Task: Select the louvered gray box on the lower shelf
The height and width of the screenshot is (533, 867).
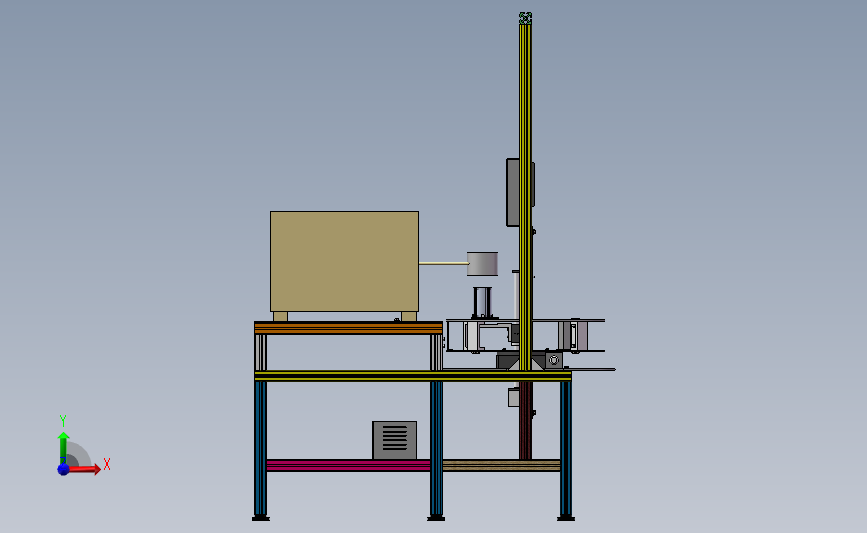Action: (394, 440)
